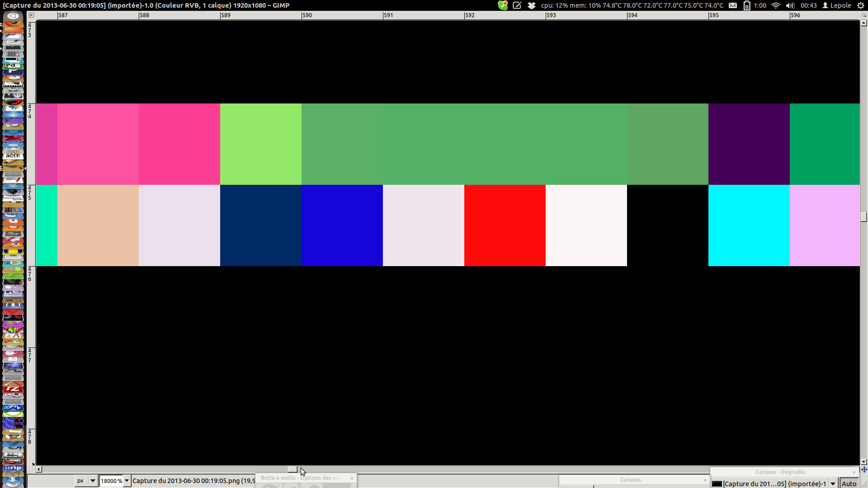Click the 00:43 clock
Screen dimensions: 868x488
point(808,5)
